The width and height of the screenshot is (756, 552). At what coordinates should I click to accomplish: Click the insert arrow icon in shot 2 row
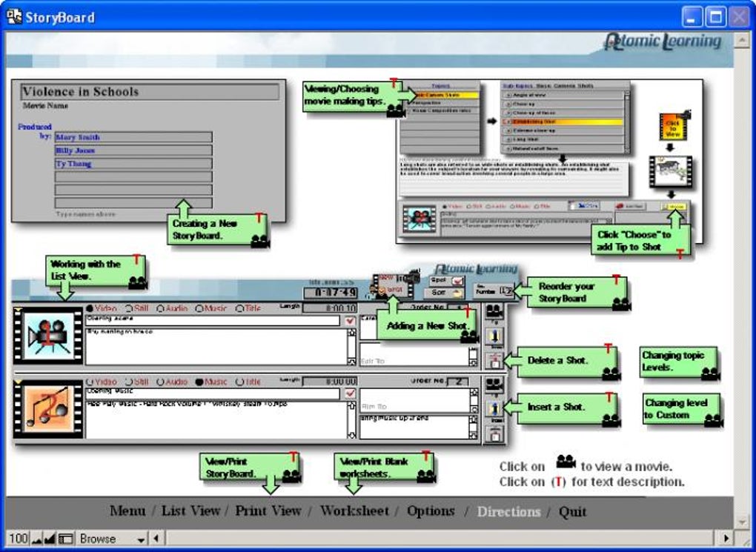(x=494, y=409)
